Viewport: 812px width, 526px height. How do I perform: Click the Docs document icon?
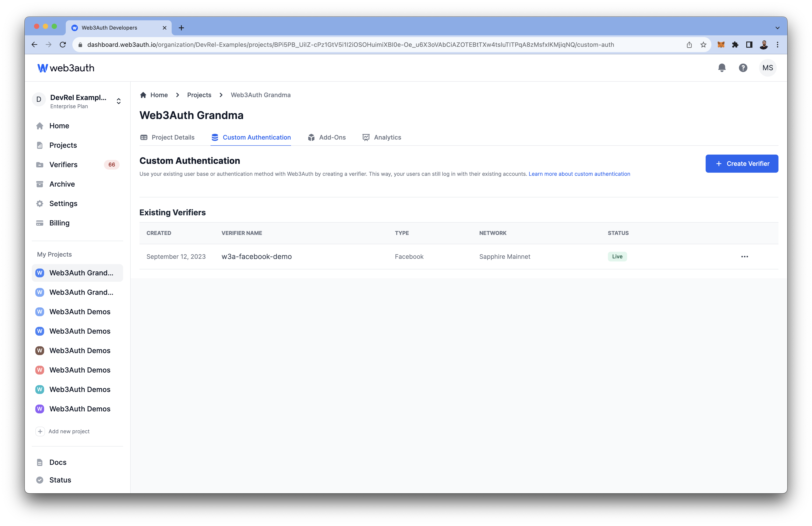tap(39, 462)
